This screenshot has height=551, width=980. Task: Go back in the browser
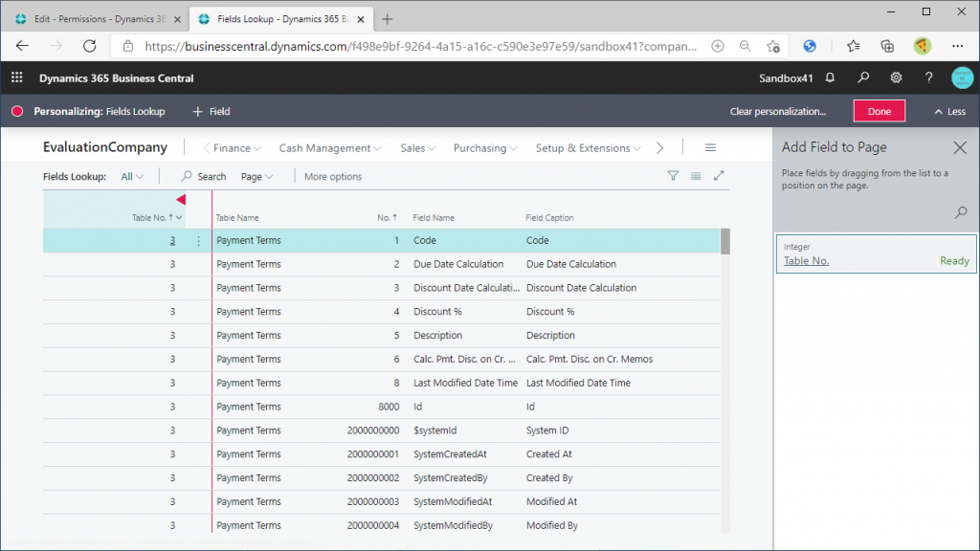tap(23, 46)
